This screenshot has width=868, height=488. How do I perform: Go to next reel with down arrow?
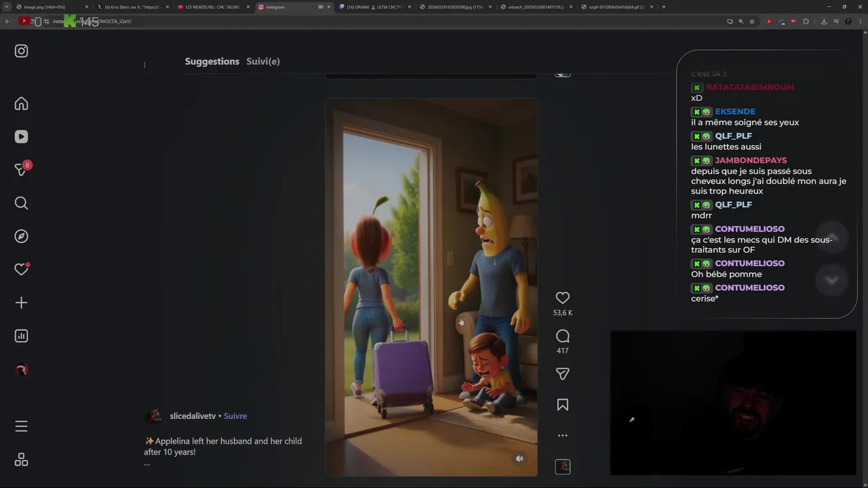pos(832,280)
